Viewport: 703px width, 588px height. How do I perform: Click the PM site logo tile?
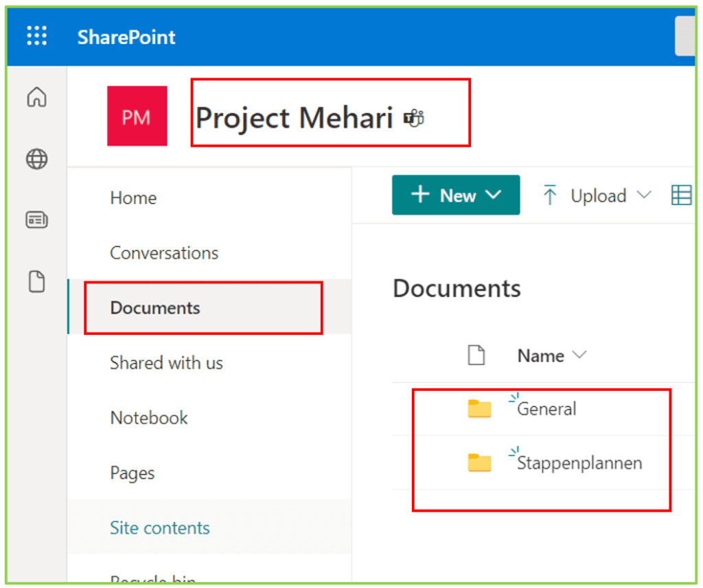click(137, 116)
